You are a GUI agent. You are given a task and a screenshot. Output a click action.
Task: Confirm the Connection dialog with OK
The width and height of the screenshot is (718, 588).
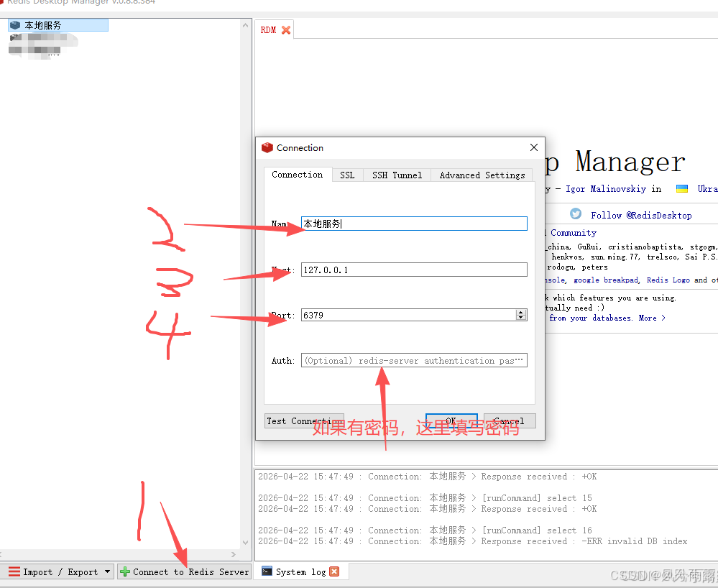click(x=451, y=421)
